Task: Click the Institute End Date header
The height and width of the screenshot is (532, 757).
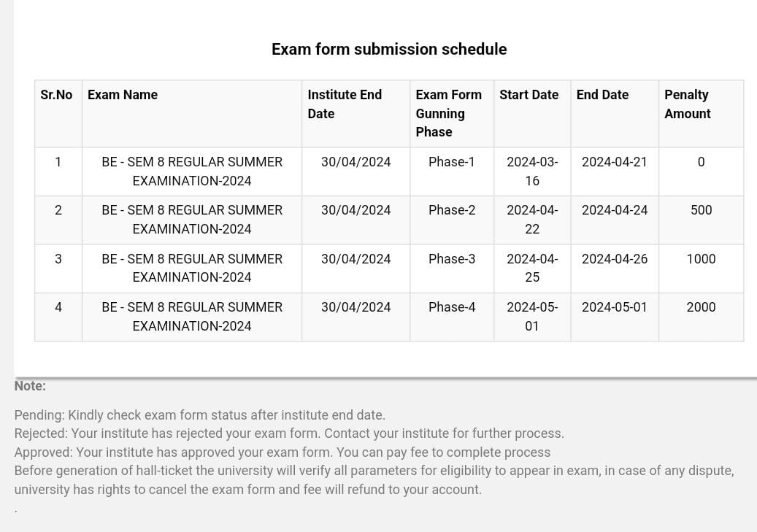Action: [x=345, y=104]
